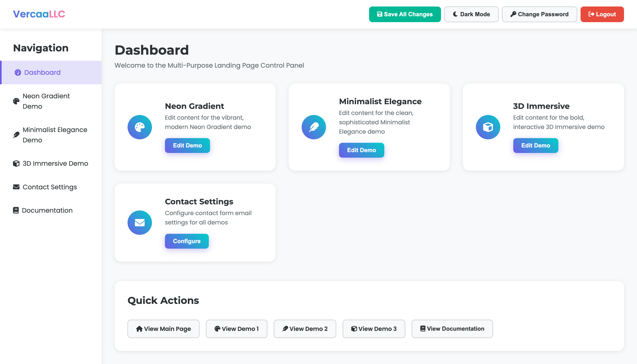
Task: Click the book icon beside Documentation in sidebar
Action: [x=16, y=210]
